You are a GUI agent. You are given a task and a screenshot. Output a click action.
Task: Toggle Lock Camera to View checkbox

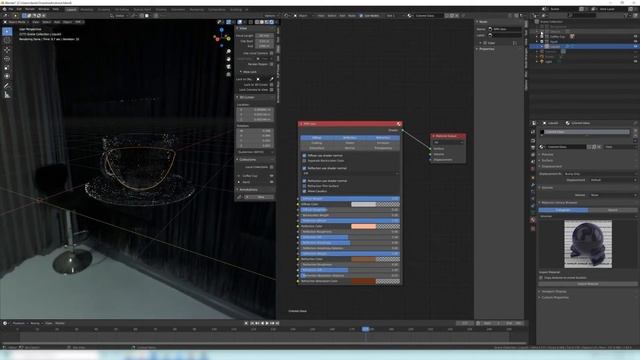(x=271, y=90)
